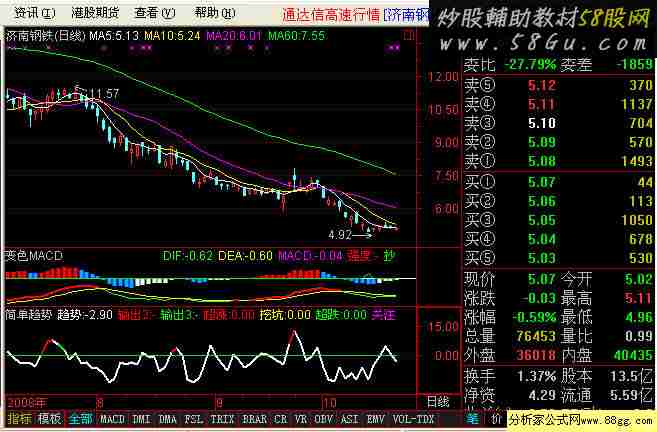Click the MA60:7.55 moving average label
The width and height of the screenshot is (657, 432).
coord(296,36)
